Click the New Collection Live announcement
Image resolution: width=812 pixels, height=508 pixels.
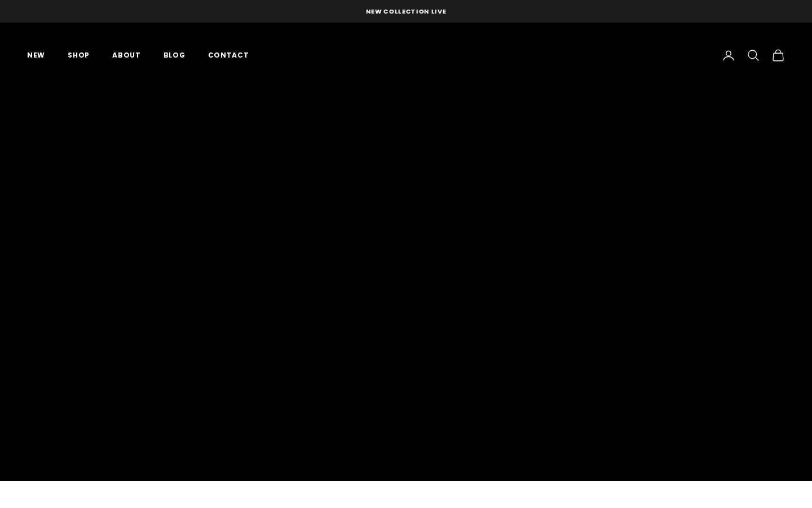[x=406, y=11]
